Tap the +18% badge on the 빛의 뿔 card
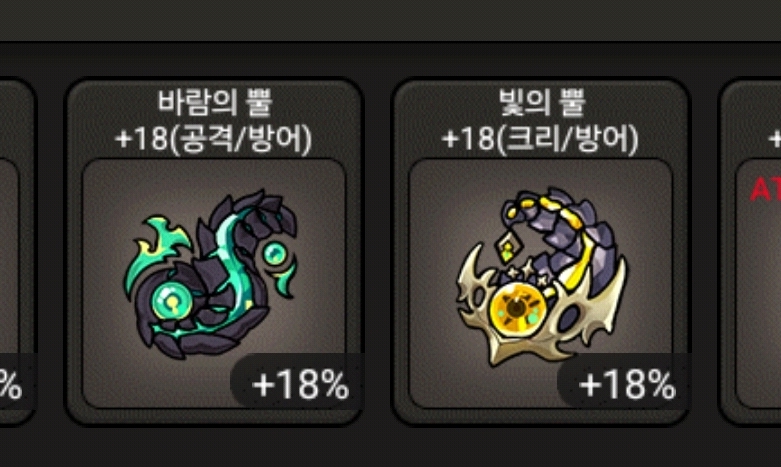 click(x=624, y=384)
